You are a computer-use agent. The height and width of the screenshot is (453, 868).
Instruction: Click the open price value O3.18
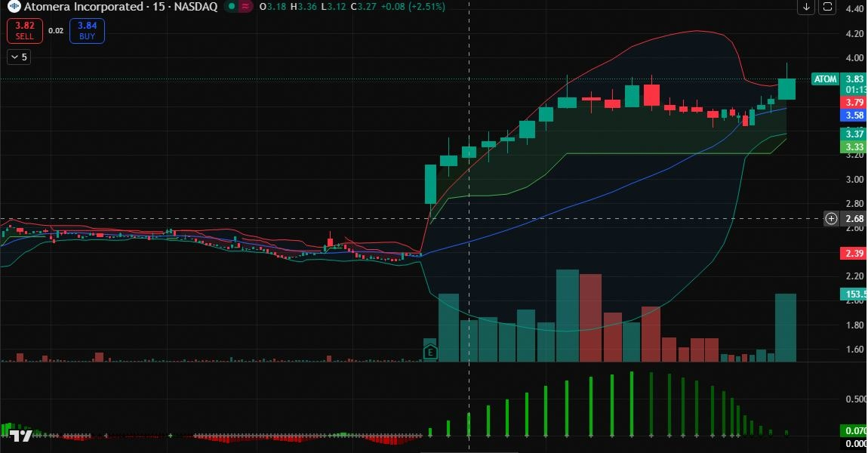point(273,7)
